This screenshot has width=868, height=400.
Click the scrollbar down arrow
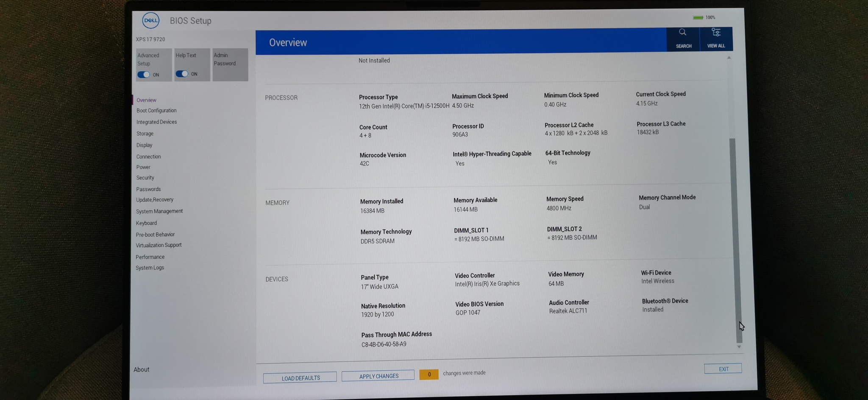(x=739, y=347)
